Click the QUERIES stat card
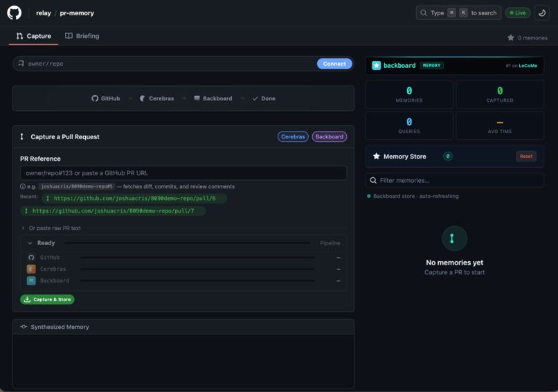558x392 pixels. [409, 125]
